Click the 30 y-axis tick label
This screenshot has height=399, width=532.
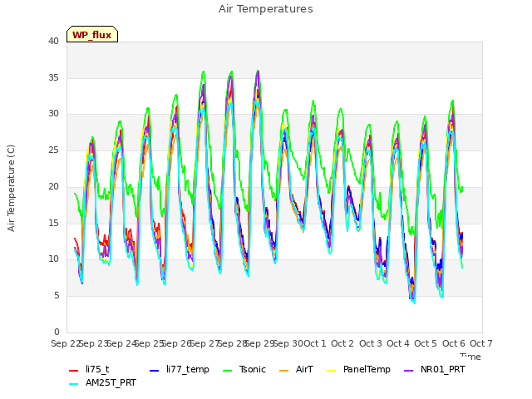tap(53, 114)
